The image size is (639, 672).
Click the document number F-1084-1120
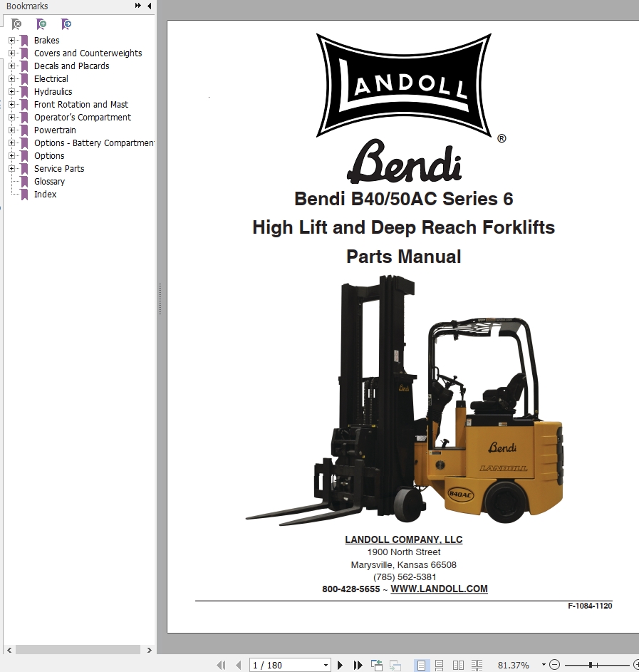point(590,606)
